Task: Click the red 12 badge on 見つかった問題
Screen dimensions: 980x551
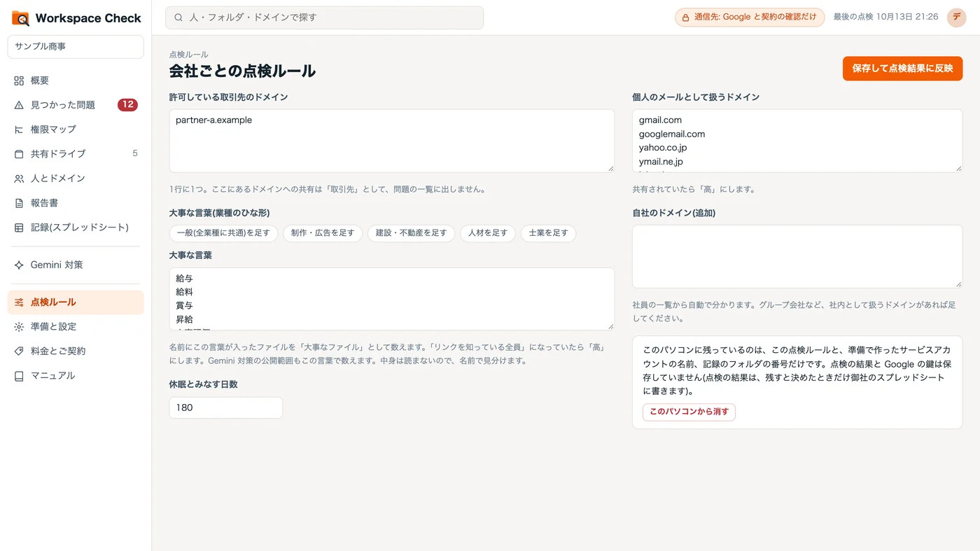Action: [127, 105]
